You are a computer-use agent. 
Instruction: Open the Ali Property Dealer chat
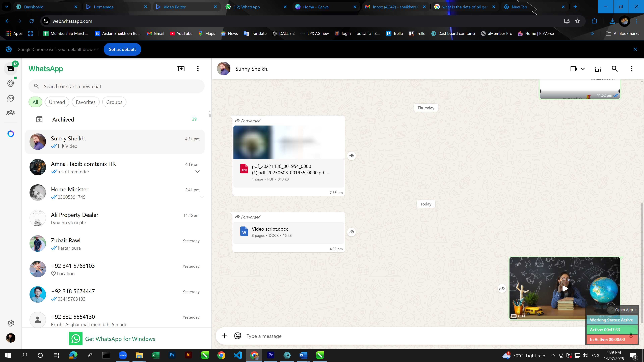tap(115, 218)
